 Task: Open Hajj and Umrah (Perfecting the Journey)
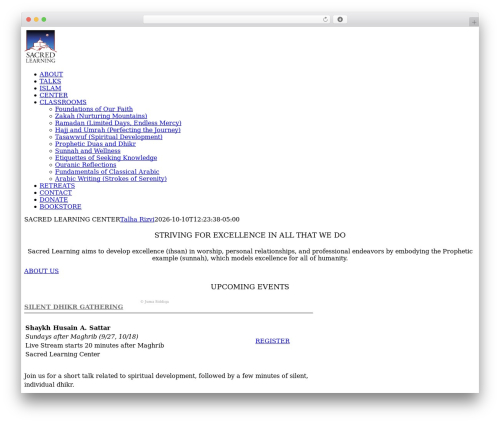118,130
